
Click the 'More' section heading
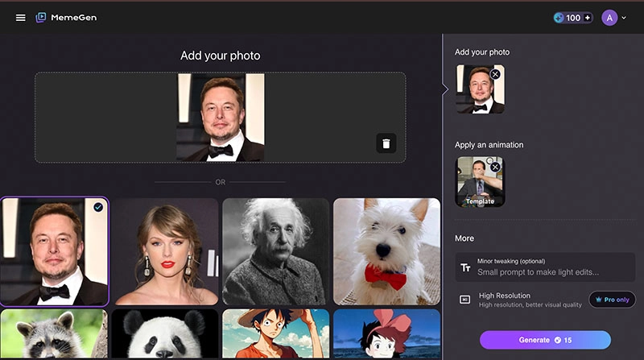point(464,238)
